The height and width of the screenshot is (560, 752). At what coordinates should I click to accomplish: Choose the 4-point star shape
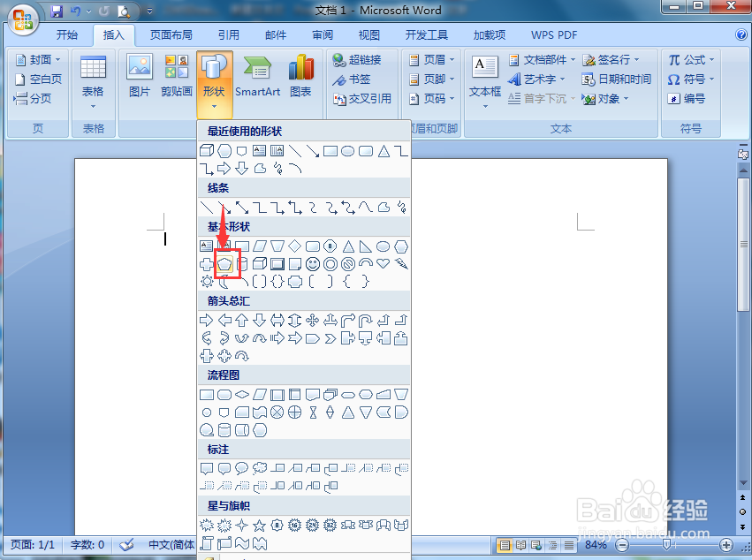point(242,526)
